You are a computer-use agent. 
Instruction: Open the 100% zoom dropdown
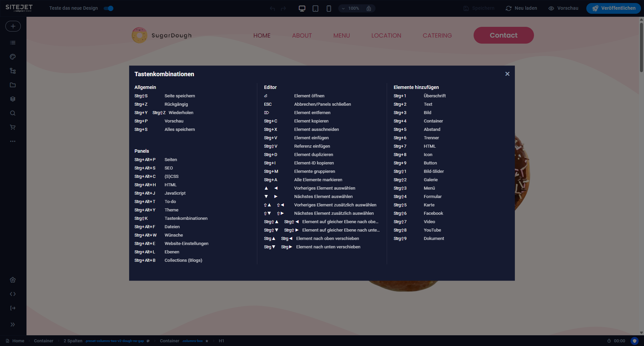(351, 8)
